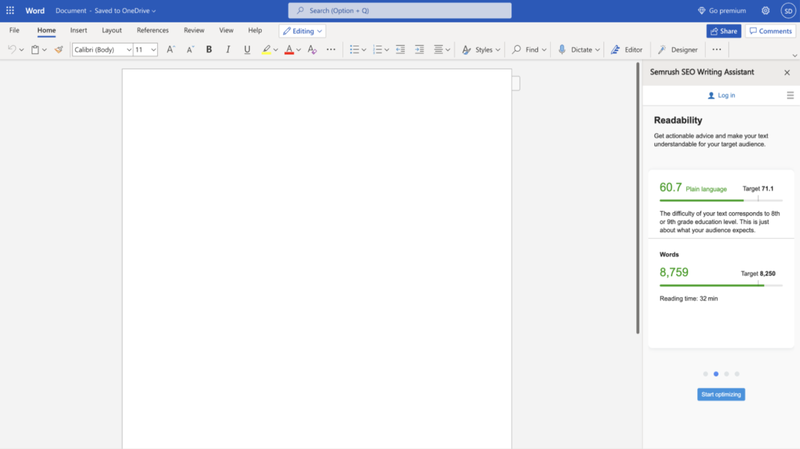
Task: Expand bullet list style dropdown arrow
Action: pyautogui.click(x=364, y=50)
